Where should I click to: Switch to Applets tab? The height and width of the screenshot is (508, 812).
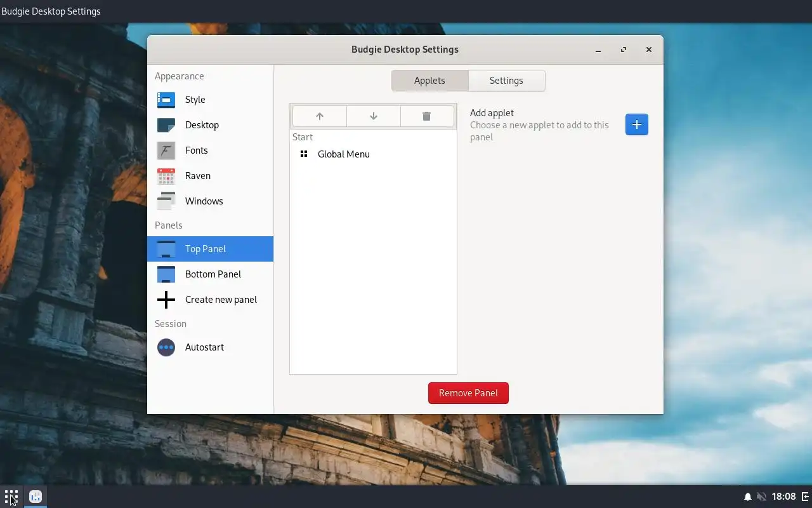pos(429,81)
